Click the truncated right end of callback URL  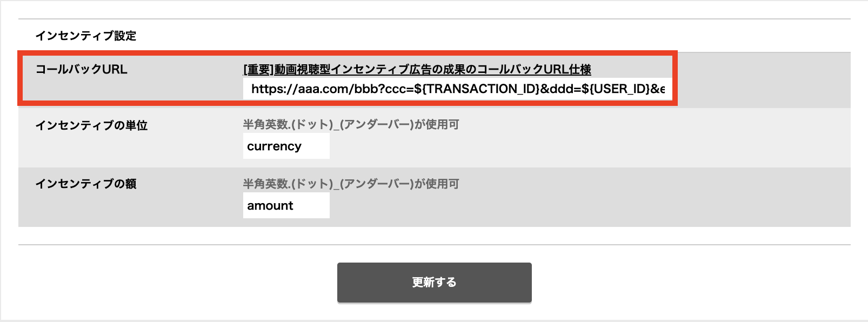(x=658, y=89)
